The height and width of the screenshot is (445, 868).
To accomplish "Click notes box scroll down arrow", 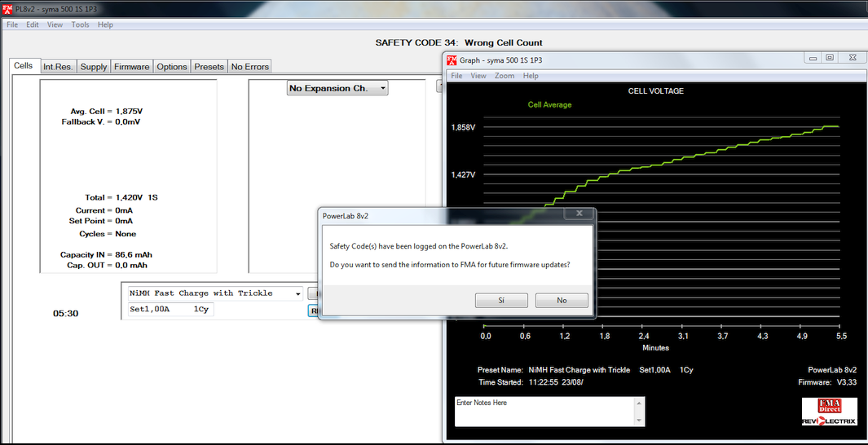I will coord(640,421).
